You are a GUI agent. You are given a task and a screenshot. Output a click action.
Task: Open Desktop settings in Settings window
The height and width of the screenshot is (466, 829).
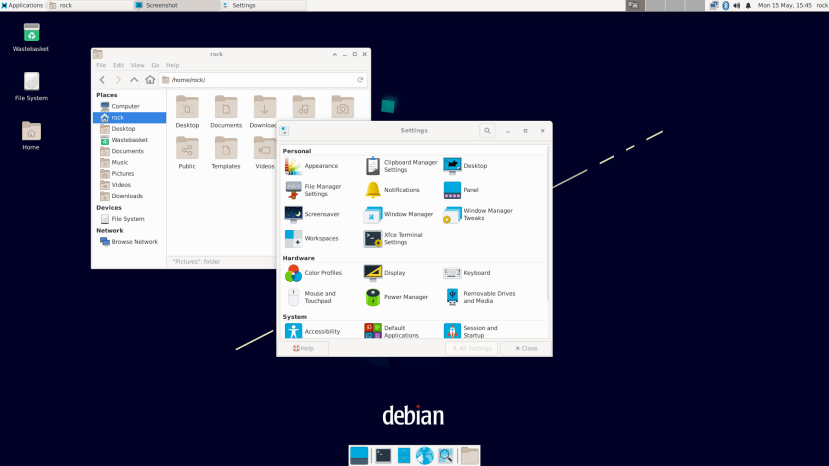pyautogui.click(x=465, y=166)
